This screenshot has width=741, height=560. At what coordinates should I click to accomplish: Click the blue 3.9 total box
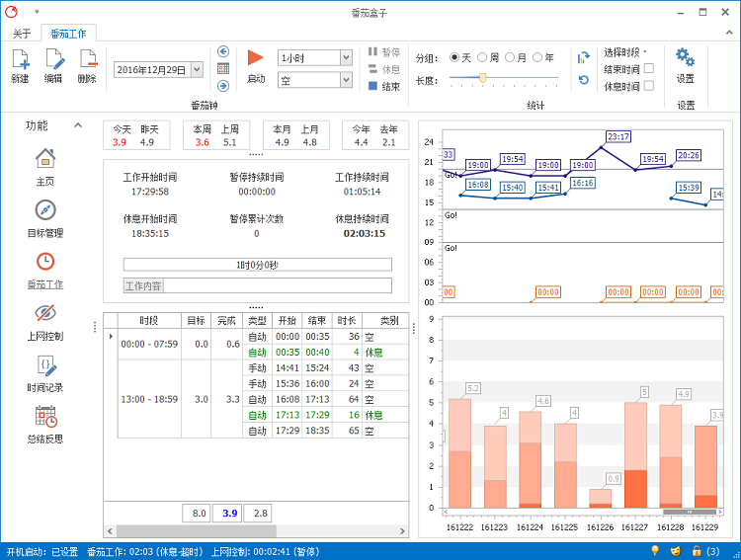point(227,514)
